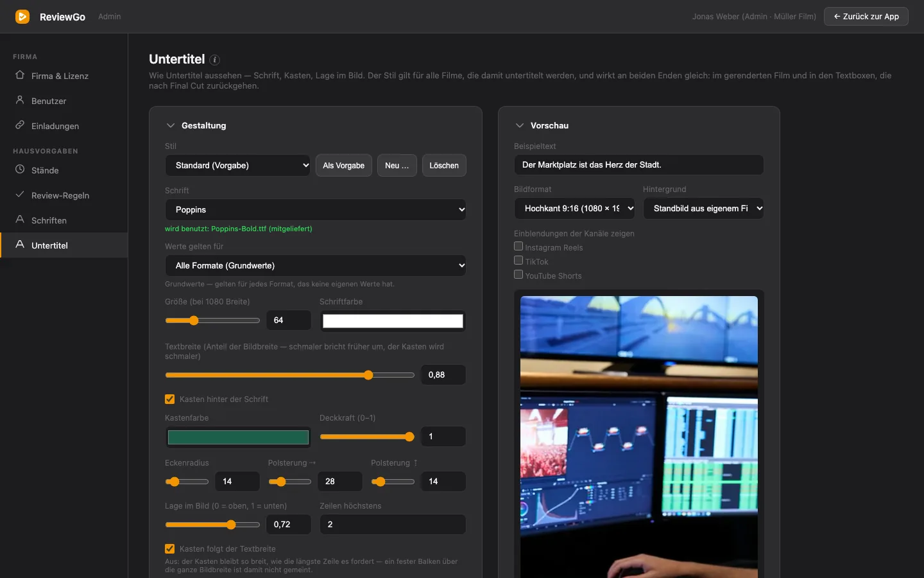This screenshot has height=578, width=924.
Task: Click the Zeilen höchstens number field
Action: [393, 525]
